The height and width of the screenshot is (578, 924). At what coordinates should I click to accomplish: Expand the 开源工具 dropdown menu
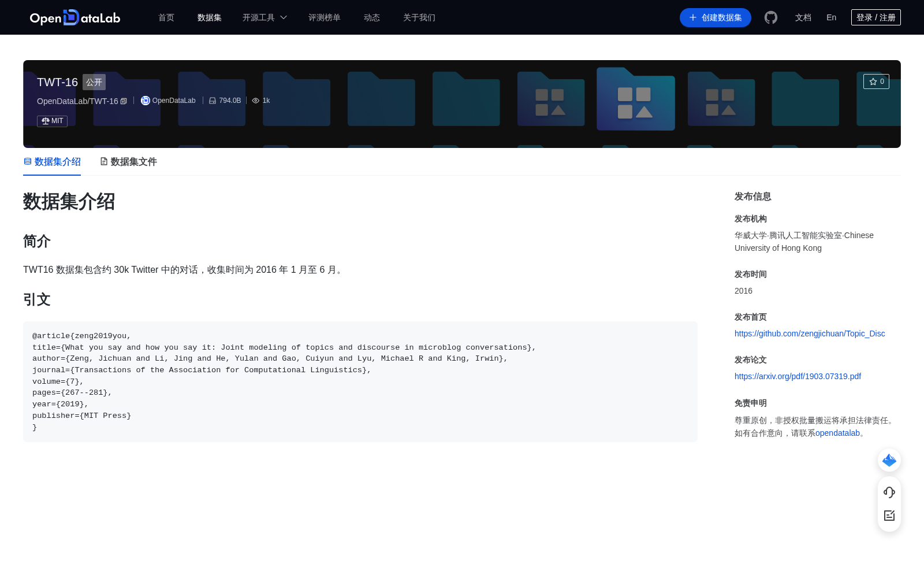pos(264,17)
